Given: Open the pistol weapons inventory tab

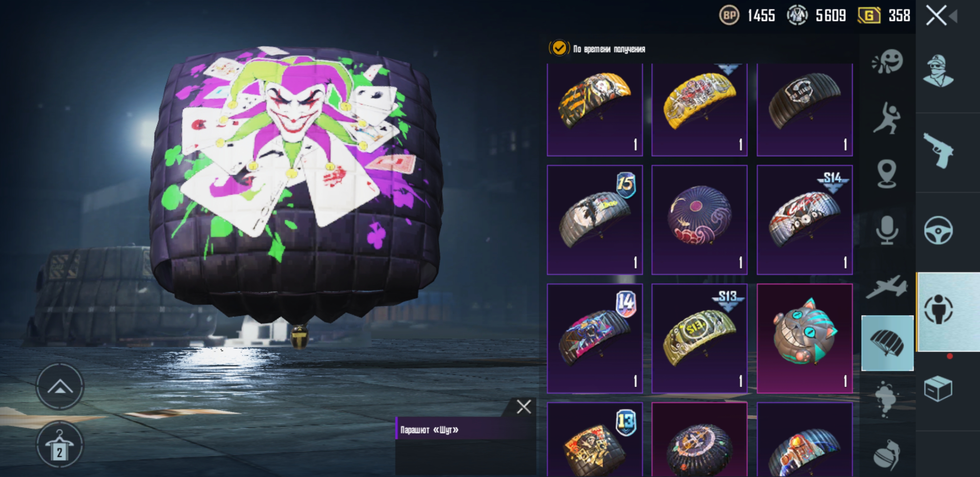Looking at the screenshot, I should [x=939, y=151].
